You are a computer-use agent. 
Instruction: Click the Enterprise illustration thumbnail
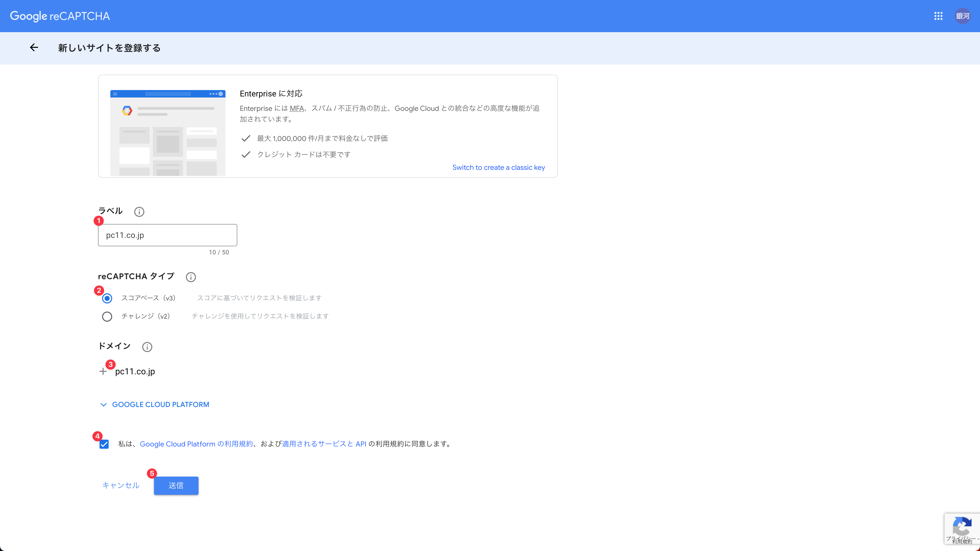(x=168, y=133)
